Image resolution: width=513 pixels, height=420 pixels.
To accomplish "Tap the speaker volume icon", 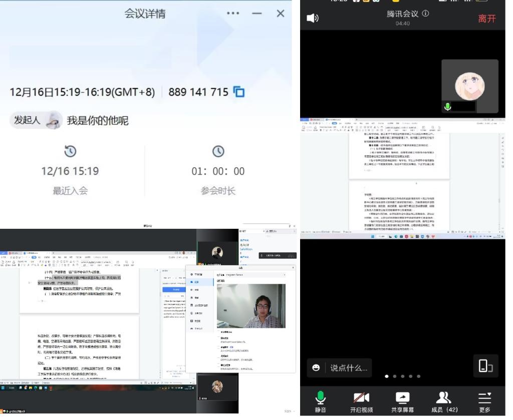I will pos(313,18).
